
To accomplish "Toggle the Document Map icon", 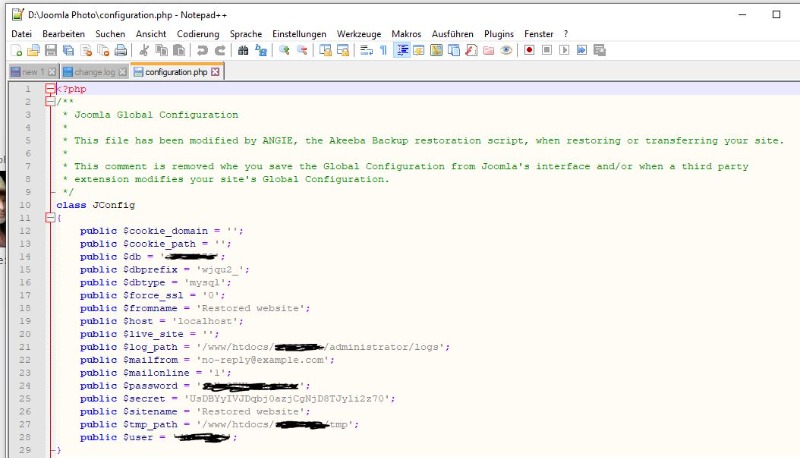I will coord(436,50).
